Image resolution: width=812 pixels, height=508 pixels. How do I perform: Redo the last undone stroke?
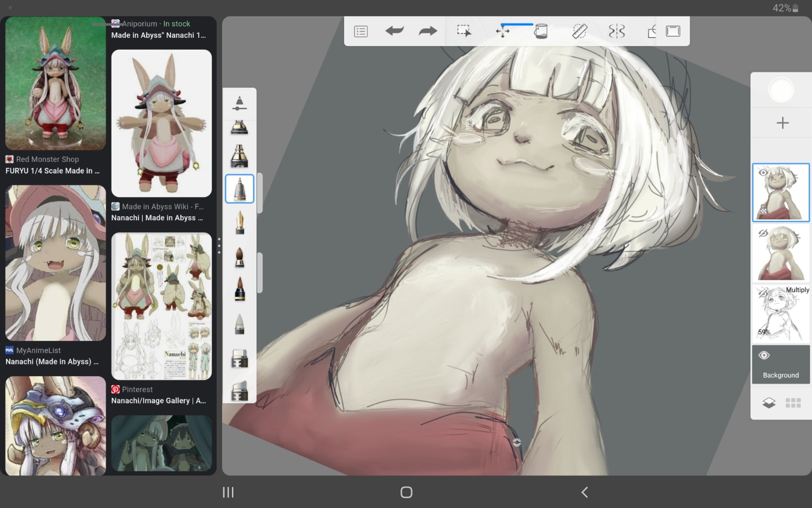(428, 31)
